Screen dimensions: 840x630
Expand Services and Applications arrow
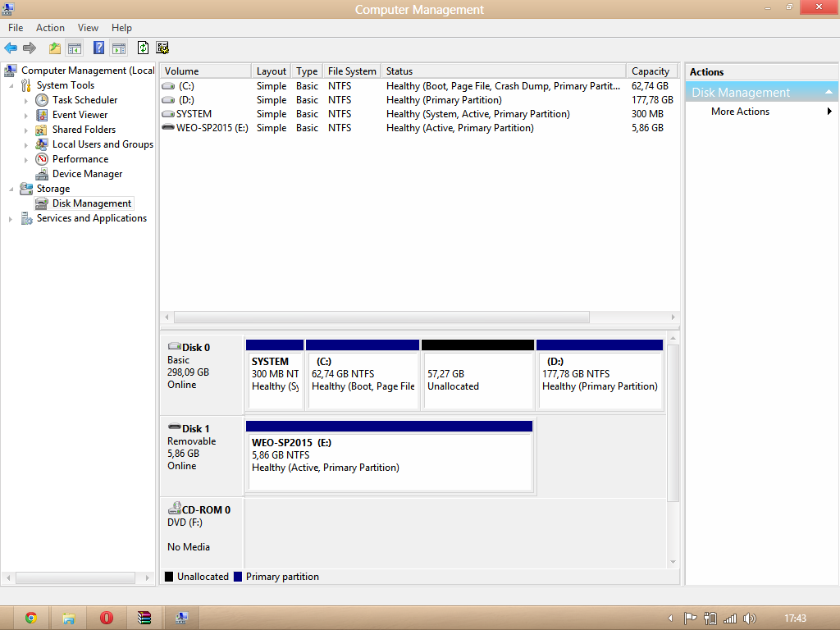click(10, 218)
